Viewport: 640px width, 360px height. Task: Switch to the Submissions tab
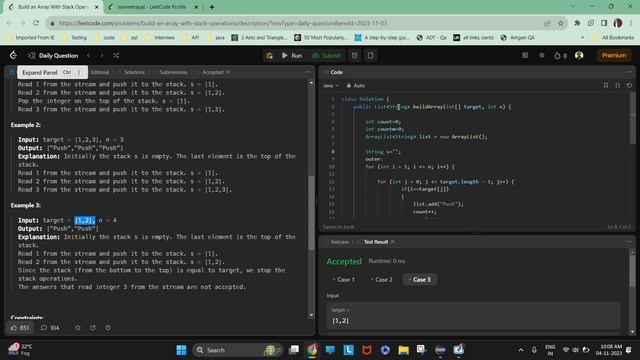[x=173, y=72]
